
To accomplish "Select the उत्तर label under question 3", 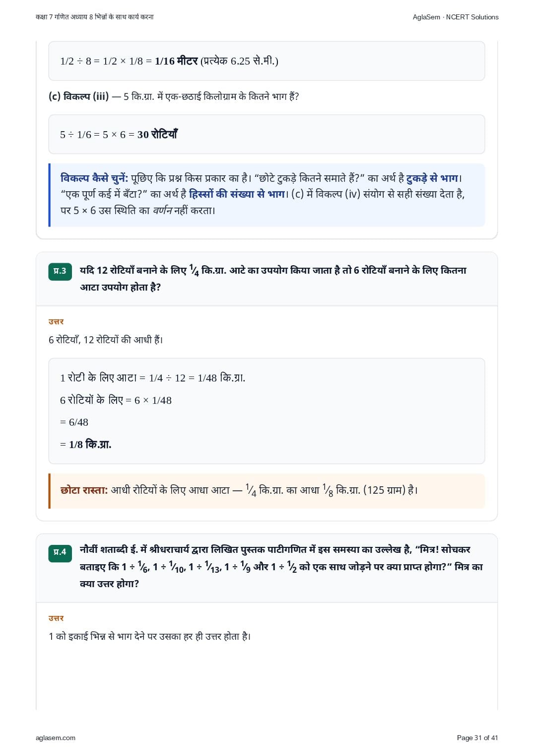I will pyautogui.click(x=56, y=322).
